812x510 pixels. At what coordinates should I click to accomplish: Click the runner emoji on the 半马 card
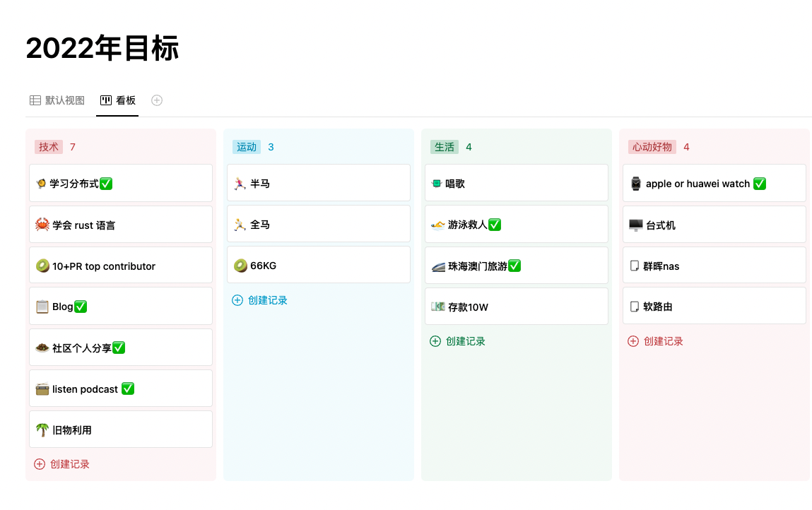pyautogui.click(x=240, y=182)
